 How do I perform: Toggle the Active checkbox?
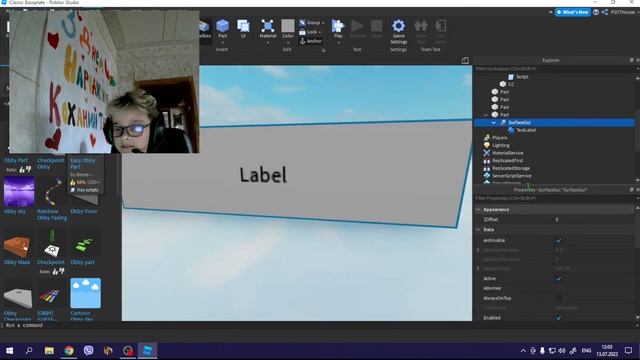click(x=558, y=279)
